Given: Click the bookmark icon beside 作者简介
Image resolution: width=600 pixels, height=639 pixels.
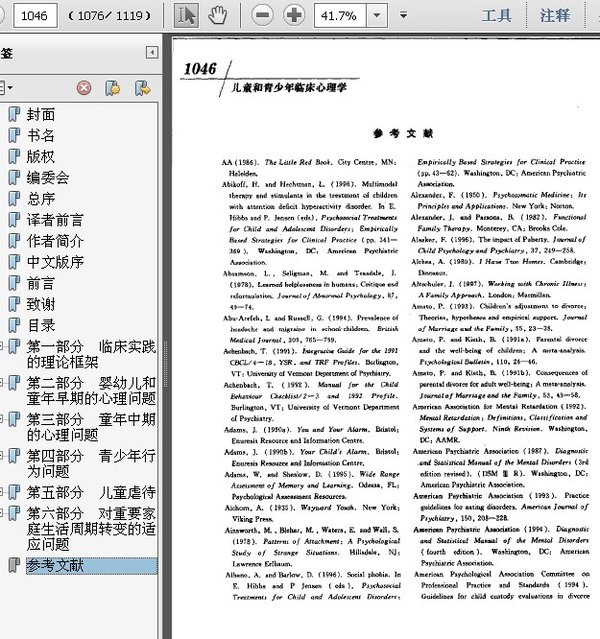Looking at the screenshot, I should tap(14, 241).
